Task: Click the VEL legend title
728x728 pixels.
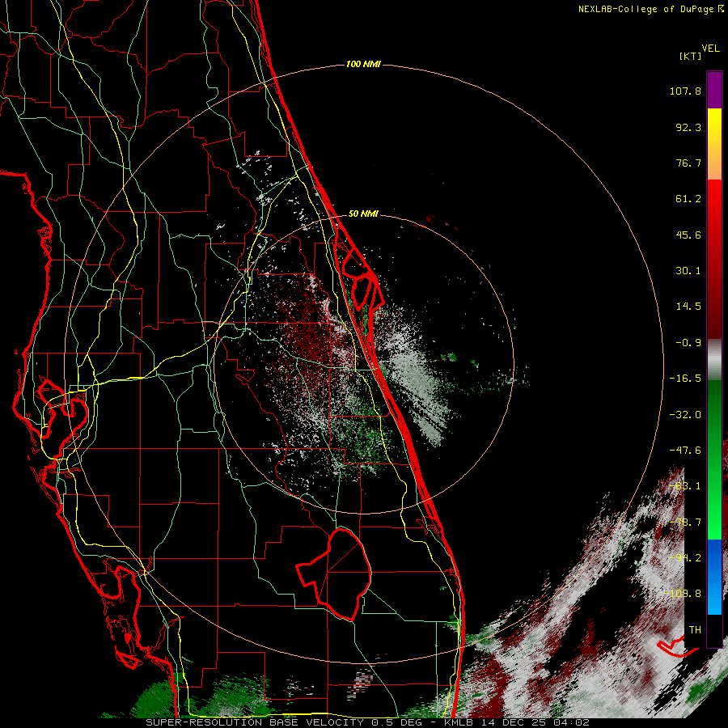Action: point(710,49)
